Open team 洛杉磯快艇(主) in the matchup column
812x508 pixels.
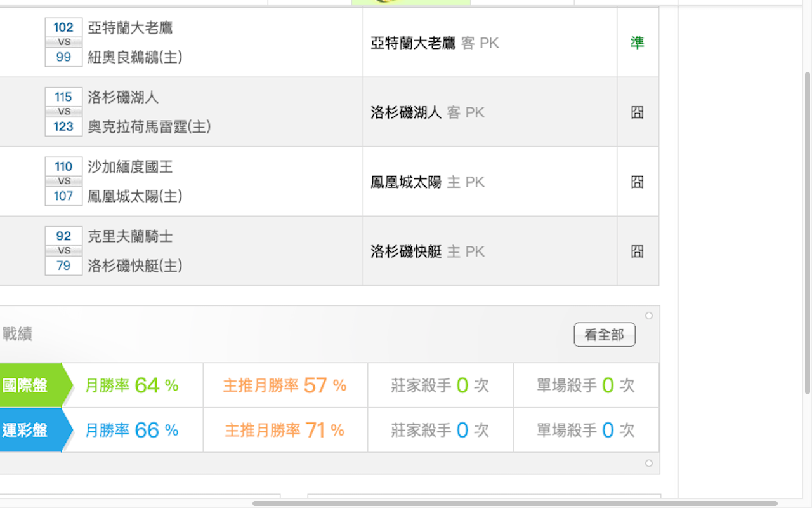point(135,265)
